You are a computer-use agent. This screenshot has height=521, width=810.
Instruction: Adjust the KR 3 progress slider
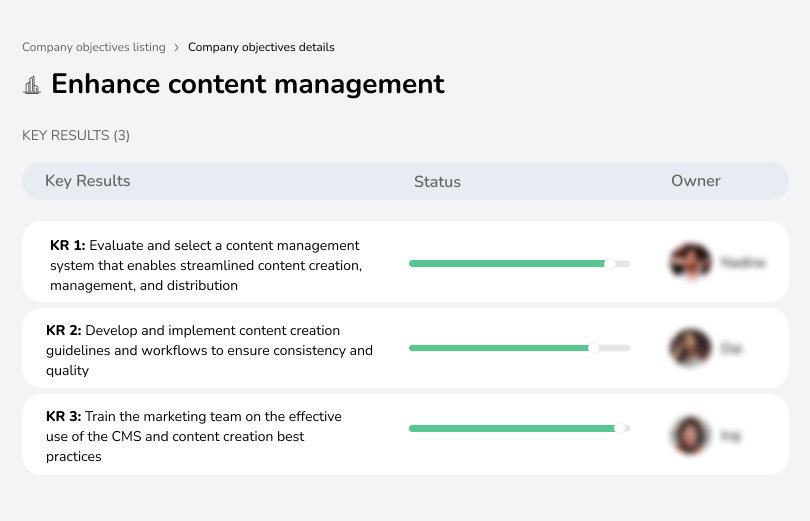620,428
